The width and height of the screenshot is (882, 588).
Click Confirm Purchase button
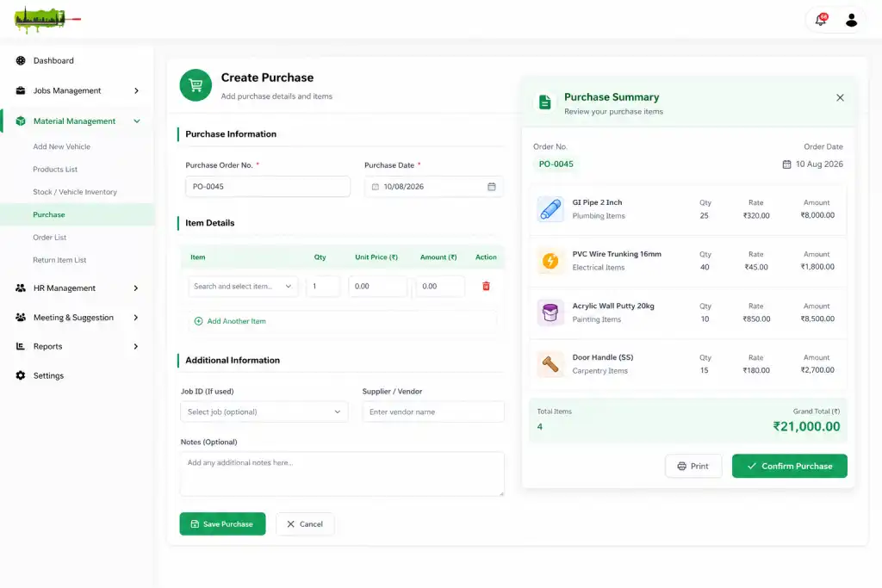(x=789, y=466)
